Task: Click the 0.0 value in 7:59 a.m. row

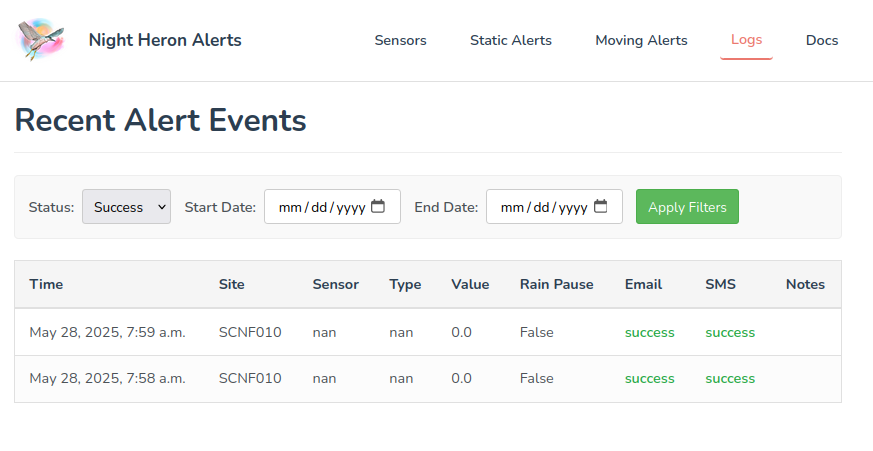Action: [462, 332]
